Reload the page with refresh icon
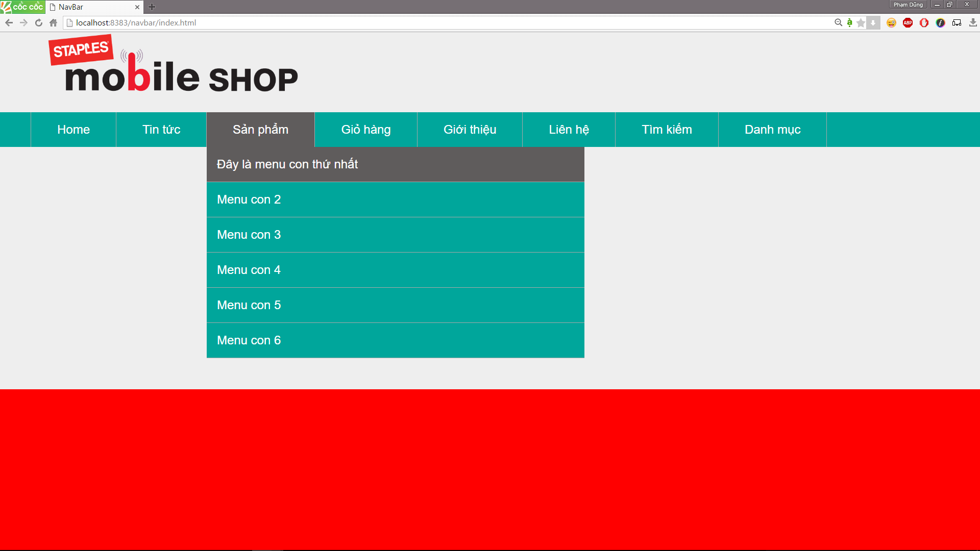Screen dimensions: 980x551 click(38, 22)
